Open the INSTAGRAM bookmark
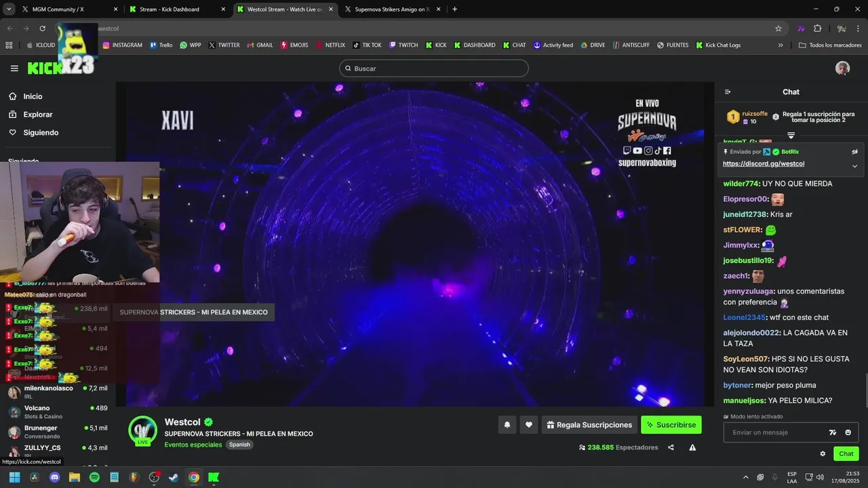Screen dimensions: 868x488 pos(123,45)
